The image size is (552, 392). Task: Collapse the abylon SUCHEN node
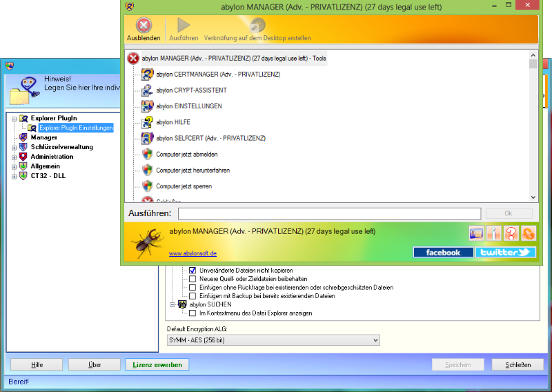pyautogui.click(x=172, y=304)
